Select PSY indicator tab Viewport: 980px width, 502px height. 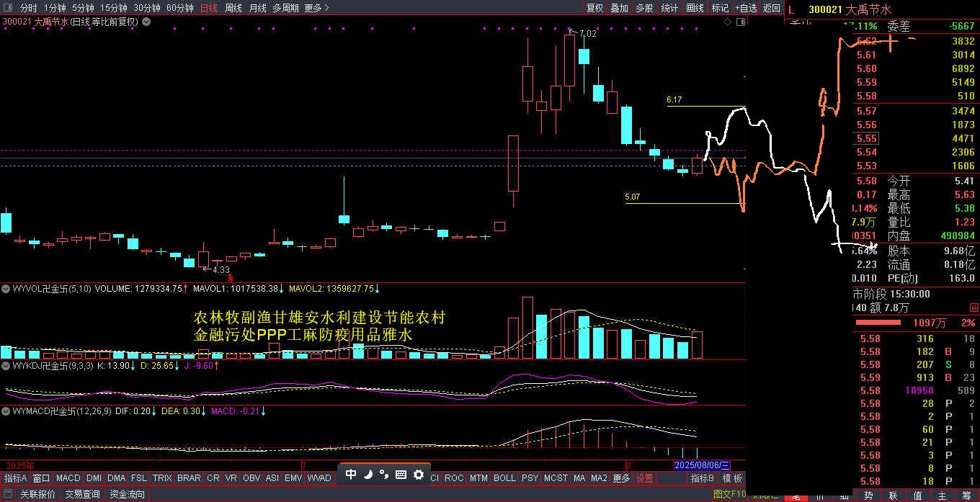tap(530, 478)
